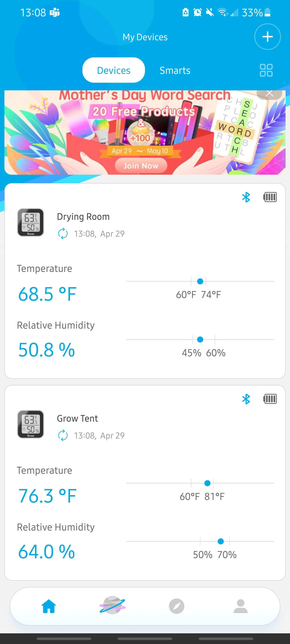This screenshot has height=644, width=290.
Task: Tap battery icon on Drying Room card
Action: click(x=270, y=197)
